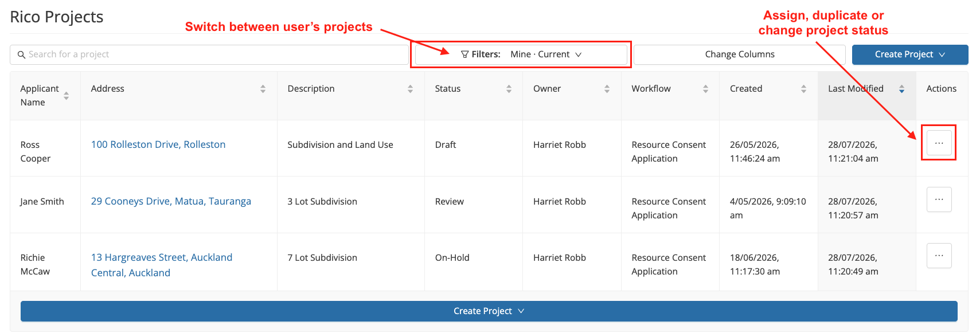Click the Filters funnel icon
The height and width of the screenshot is (333, 980).
click(464, 54)
